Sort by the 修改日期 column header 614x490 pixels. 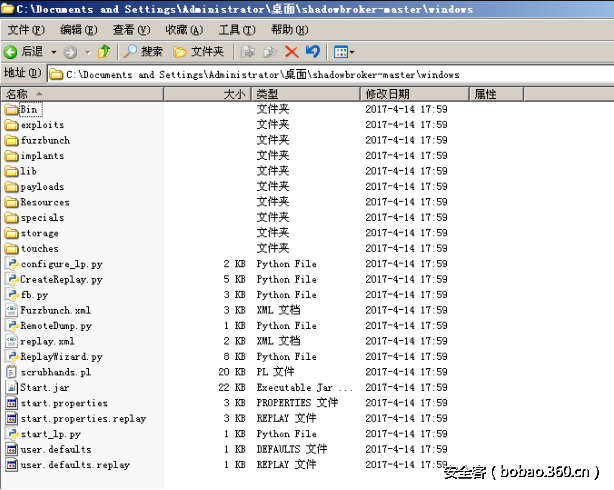point(414,94)
